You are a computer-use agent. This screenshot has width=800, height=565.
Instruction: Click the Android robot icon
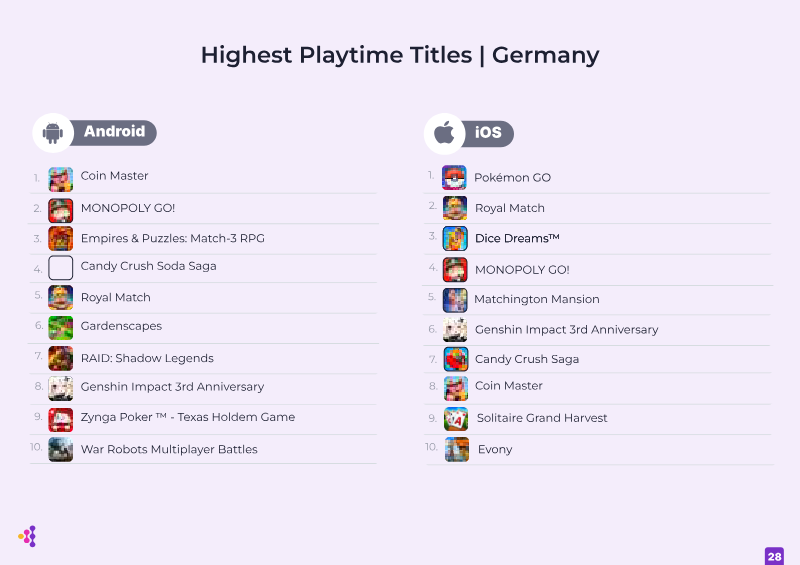pos(53,133)
